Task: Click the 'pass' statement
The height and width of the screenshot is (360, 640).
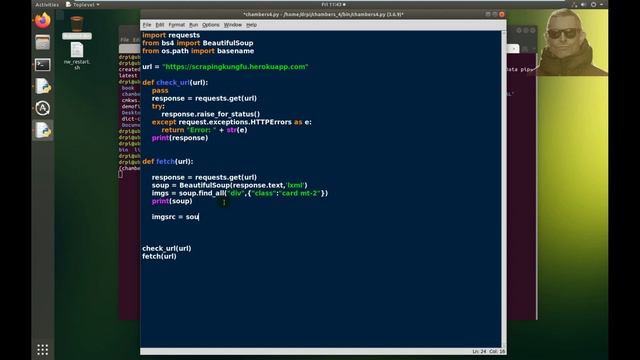Action: point(160,91)
